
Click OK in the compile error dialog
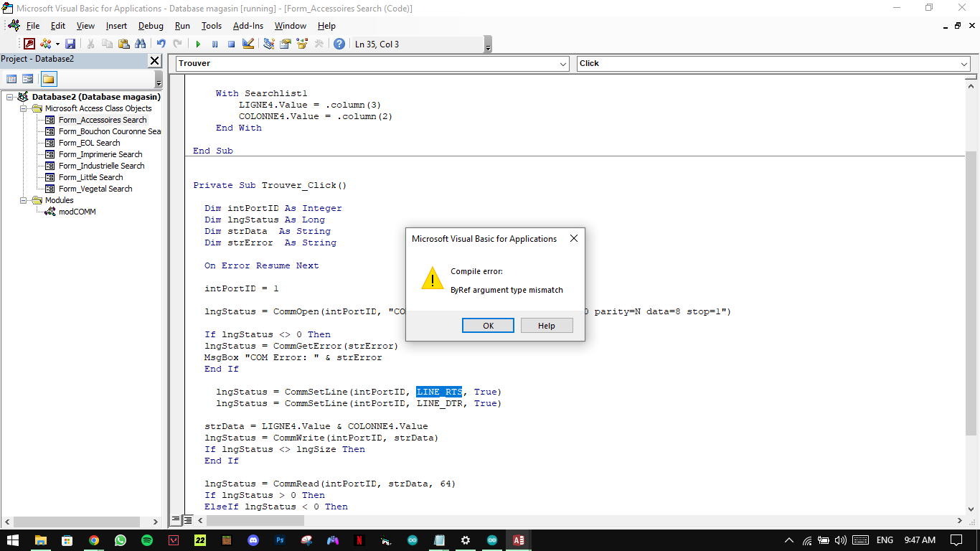[x=488, y=326]
